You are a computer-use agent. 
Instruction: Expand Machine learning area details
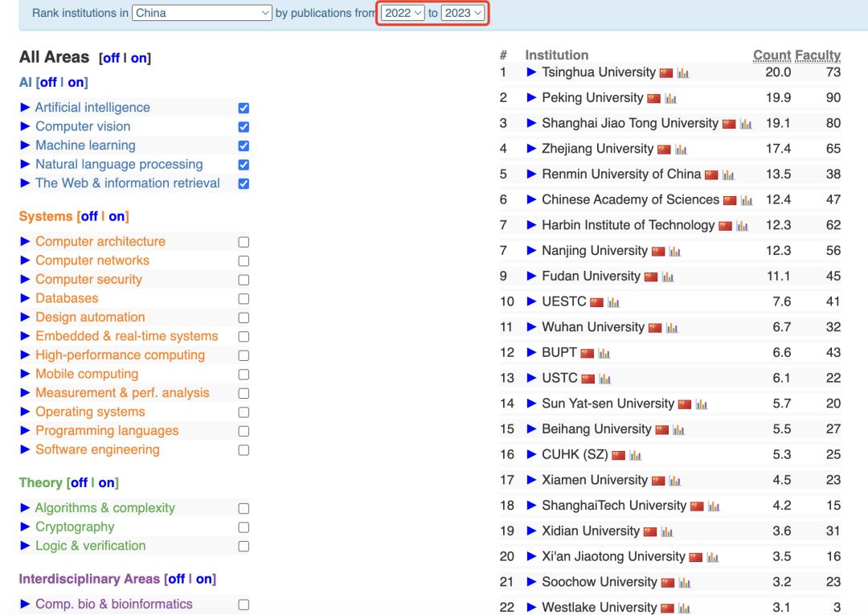[x=25, y=145]
